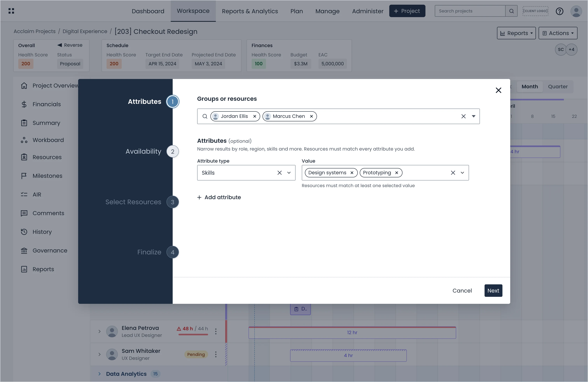Cancel the resource wizard
The image size is (588, 382).
click(x=462, y=291)
